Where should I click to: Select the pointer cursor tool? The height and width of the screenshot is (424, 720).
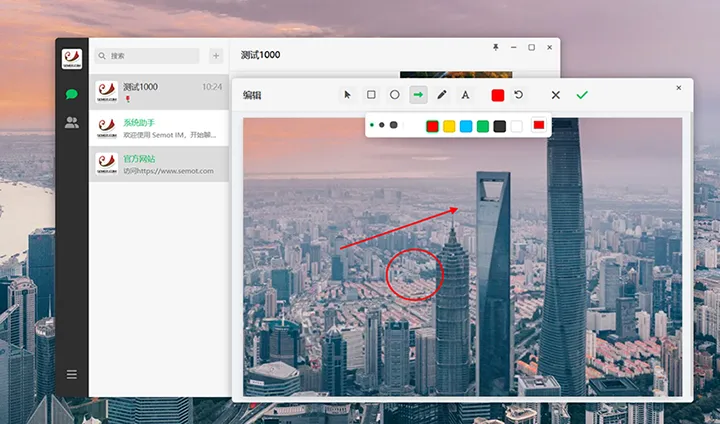tap(348, 95)
